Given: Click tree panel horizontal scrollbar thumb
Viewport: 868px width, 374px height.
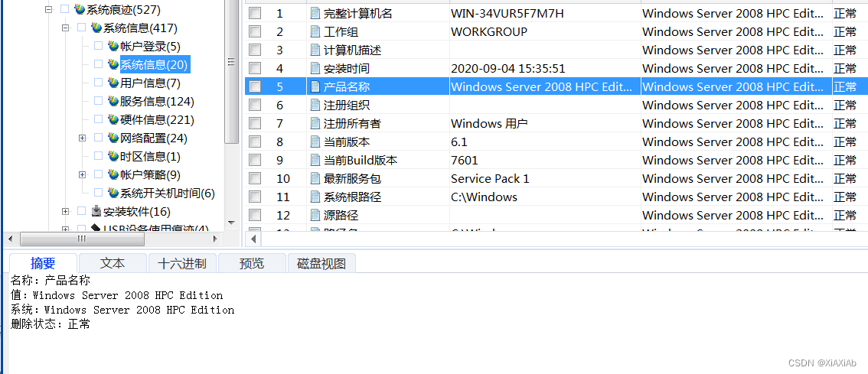Looking at the screenshot, I should point(82,239).
